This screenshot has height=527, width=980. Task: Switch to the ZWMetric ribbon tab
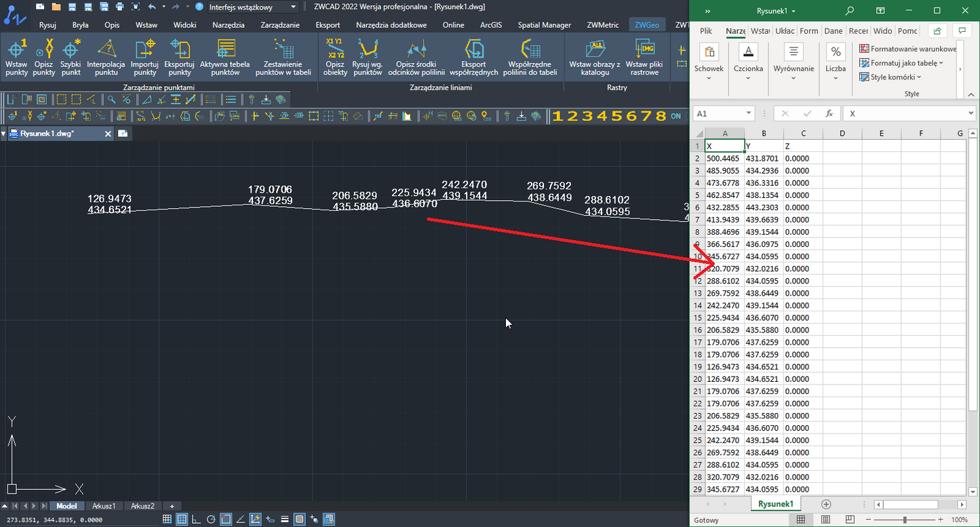pos(603,25)
